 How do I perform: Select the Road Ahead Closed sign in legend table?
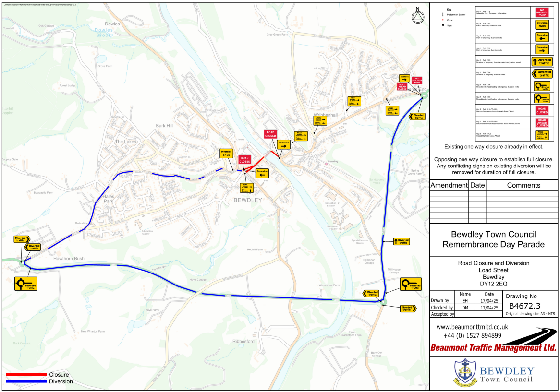(542, 122)
